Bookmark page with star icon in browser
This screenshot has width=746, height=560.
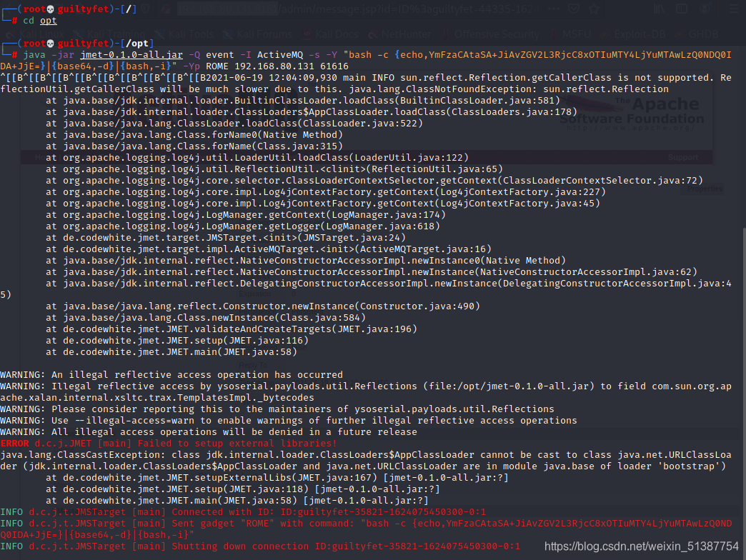594,9
